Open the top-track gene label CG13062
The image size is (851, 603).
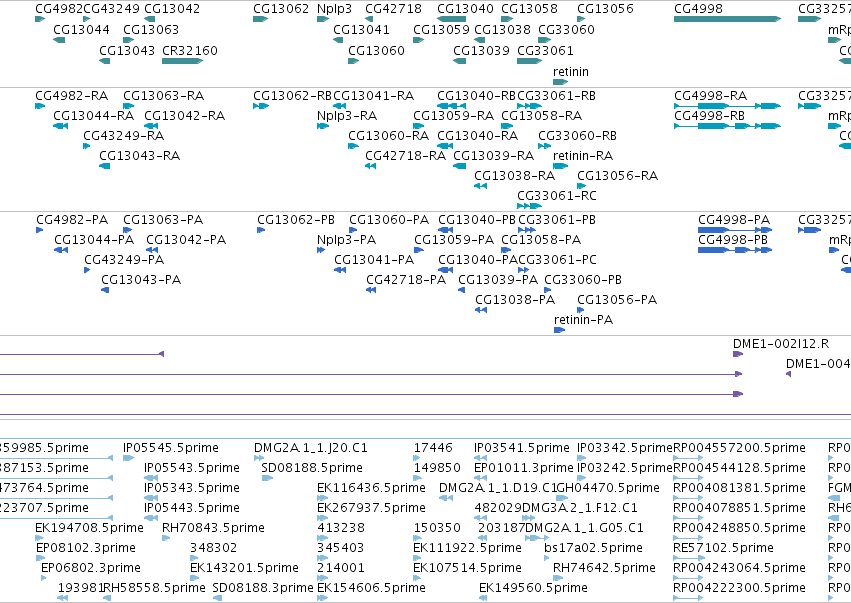(281, 9)
